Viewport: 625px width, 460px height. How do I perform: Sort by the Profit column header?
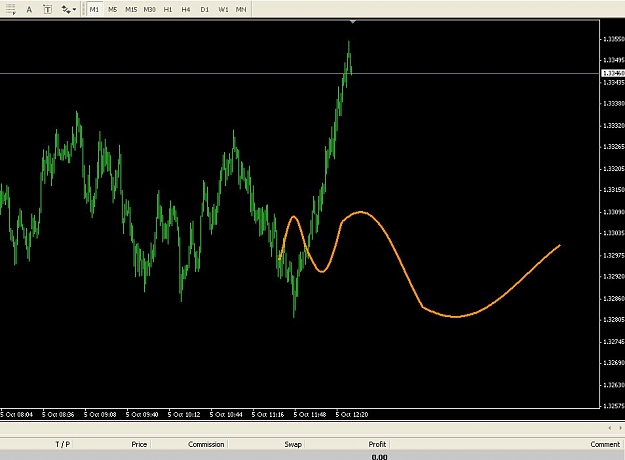pos(377,444)
